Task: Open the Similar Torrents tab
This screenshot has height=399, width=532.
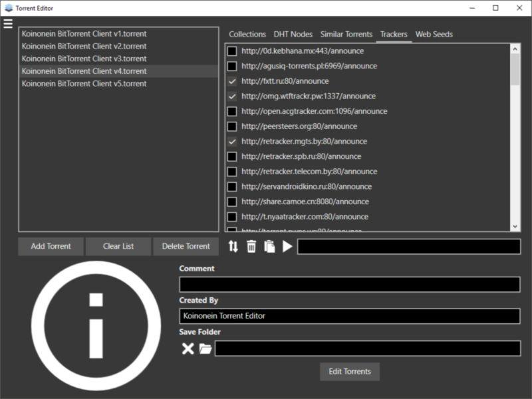Action: [346, 35]
